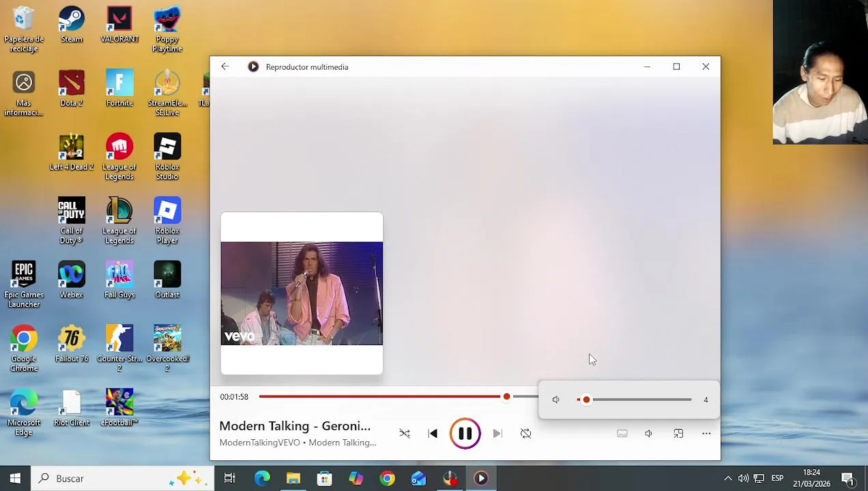Skip to the next track

[497, 434]
